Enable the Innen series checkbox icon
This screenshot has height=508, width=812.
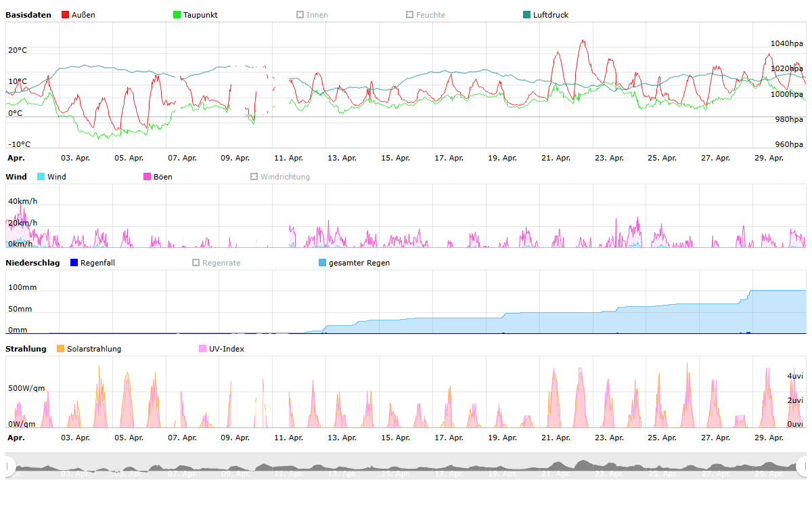click(x=300, y=15)
